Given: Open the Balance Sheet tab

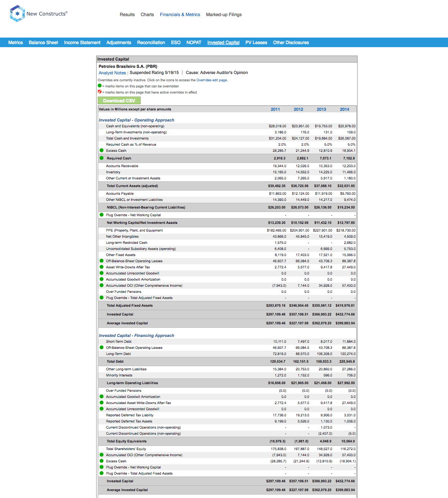Looking at the screenshot, I should (43, 43).
